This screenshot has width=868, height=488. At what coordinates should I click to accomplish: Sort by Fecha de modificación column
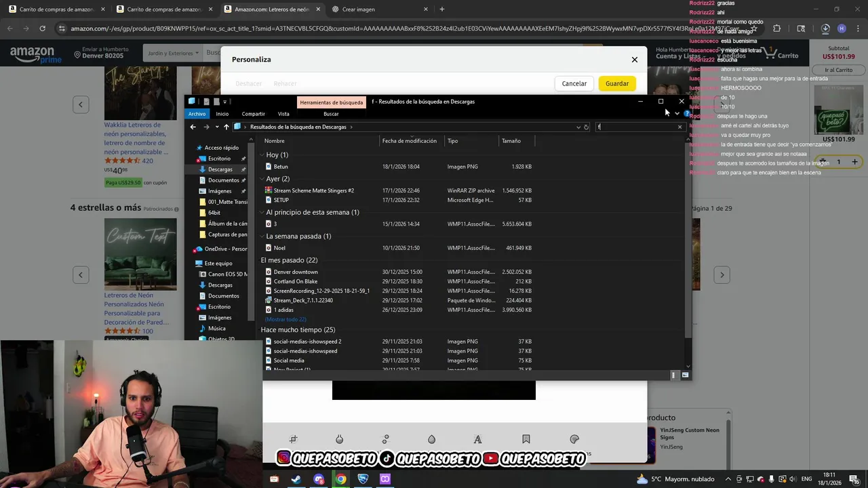tap(410, 141)
